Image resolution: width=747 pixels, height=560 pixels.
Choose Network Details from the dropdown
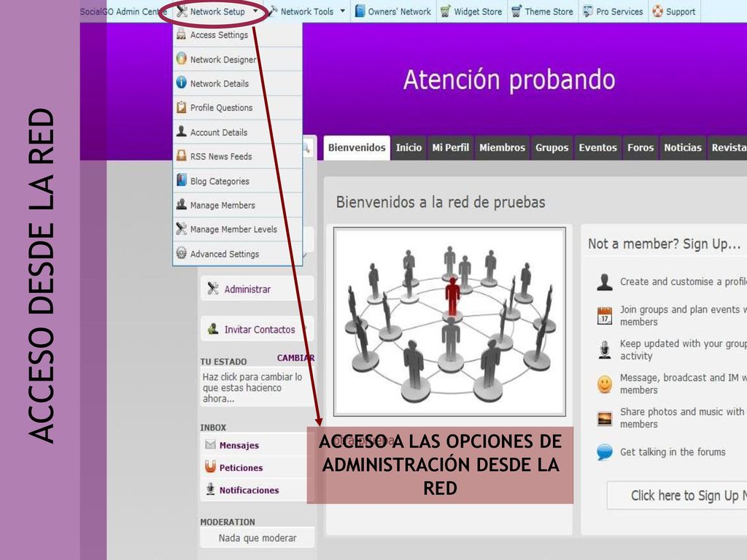pyautogui.click(x=238, y=83)
